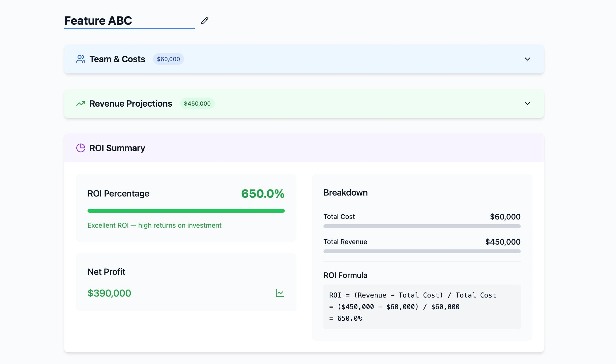Click the Revenue Projections heading text
This screenshot has height=364, width=616.
[x=131, y=103]
